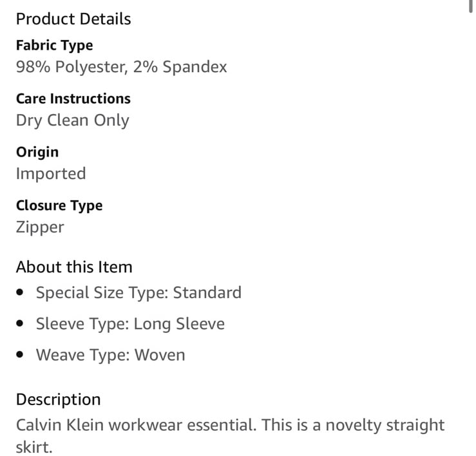Image resolution: width=476 pixels, height=456 pixels.
Task: Click the Imported value text
Action: tap(51, 174)
